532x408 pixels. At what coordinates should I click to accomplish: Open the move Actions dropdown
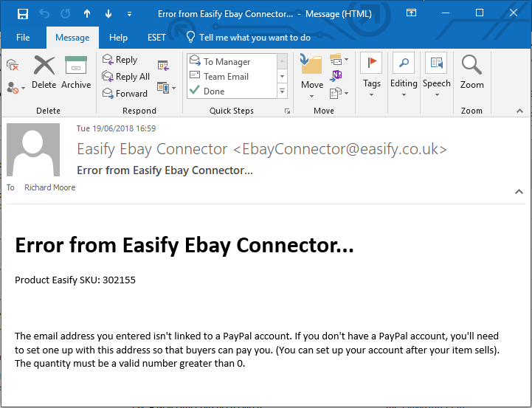(x=339, y=92)
